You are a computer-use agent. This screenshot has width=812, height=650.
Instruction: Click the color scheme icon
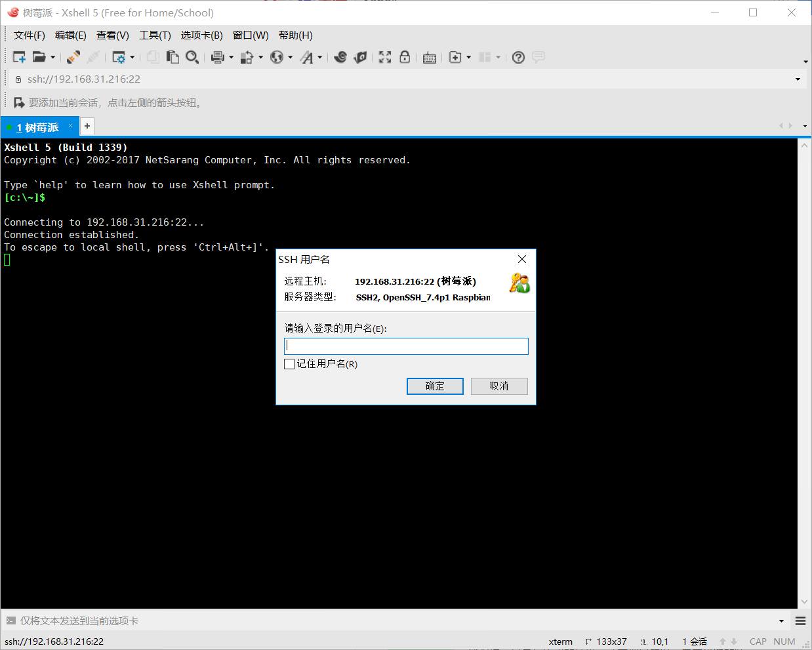pyautogui.click(x=247, y=57)
